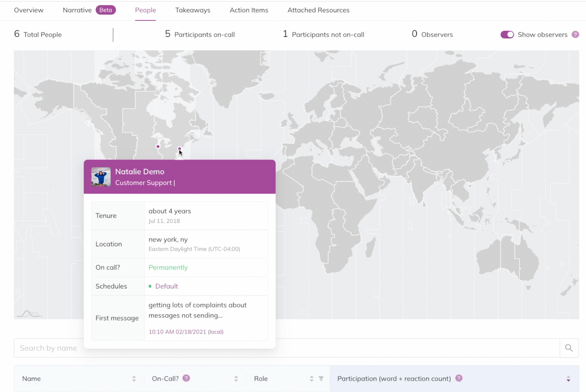This screenshot has height=392, width=586.
Task: Toggle the Show observers switch
Action: click(507, 34)
